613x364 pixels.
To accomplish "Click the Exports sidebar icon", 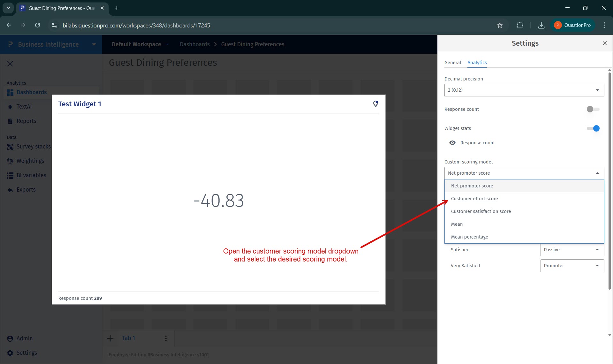I will [10, 190].
